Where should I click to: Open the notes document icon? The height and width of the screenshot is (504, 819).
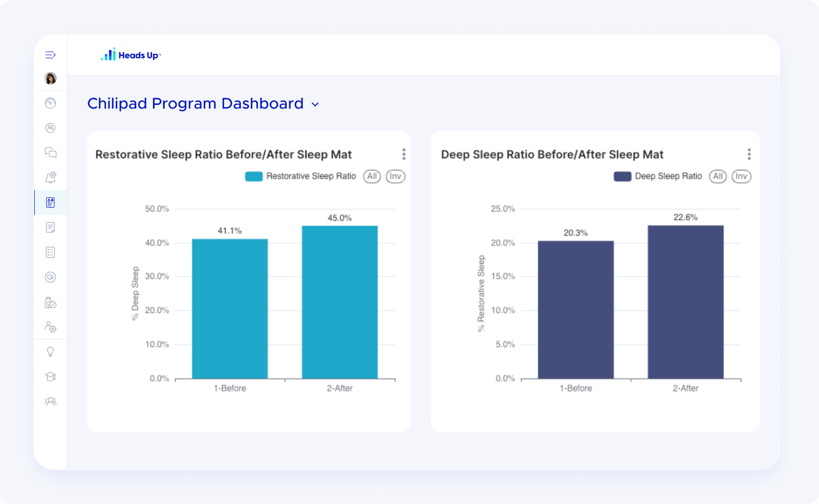point(50,227)
